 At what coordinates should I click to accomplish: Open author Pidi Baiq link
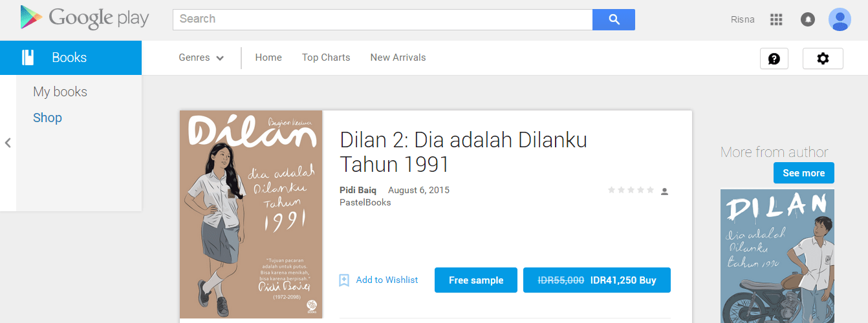tap(358, 190)
